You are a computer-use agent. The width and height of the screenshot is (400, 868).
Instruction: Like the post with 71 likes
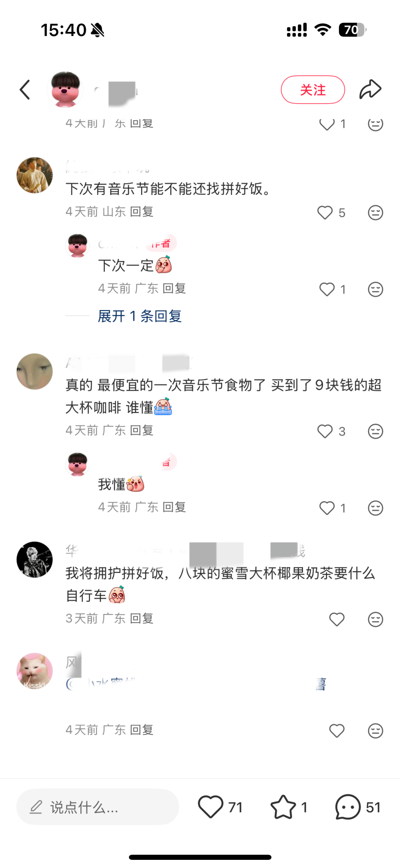(210, 807)
